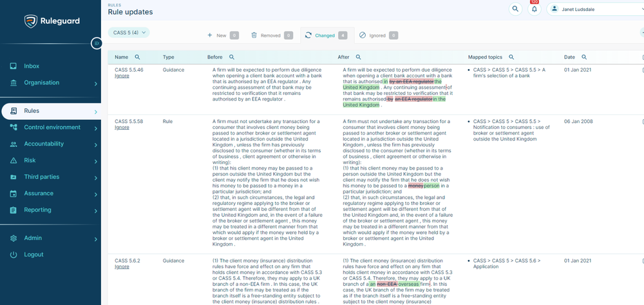Image resolution: width=644 pixels, height=305 pixels.
Task: Search the Name column
Action: [138, 57]
